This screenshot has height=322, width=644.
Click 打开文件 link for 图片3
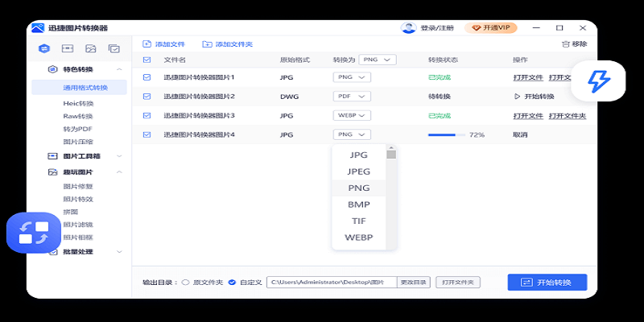coord(528,116)
